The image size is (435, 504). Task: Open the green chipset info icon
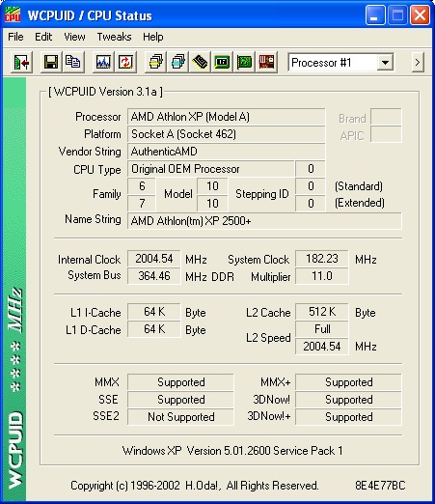(222, 62)
